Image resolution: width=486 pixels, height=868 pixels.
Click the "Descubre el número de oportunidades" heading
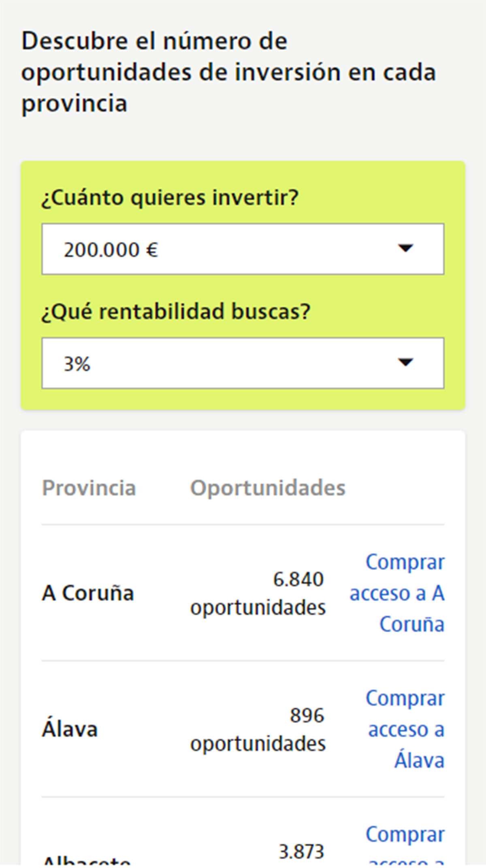click(229, 72)
